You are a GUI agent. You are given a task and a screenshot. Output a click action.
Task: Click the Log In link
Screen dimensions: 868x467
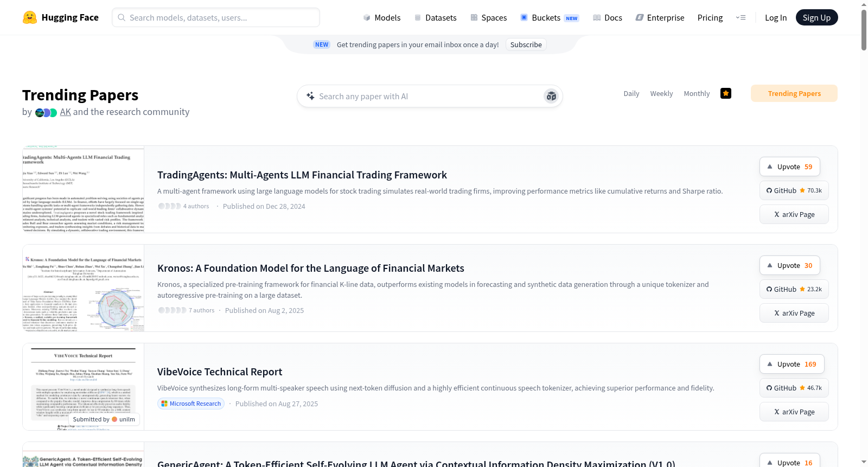pyautogui.click(x=776, y=17)
